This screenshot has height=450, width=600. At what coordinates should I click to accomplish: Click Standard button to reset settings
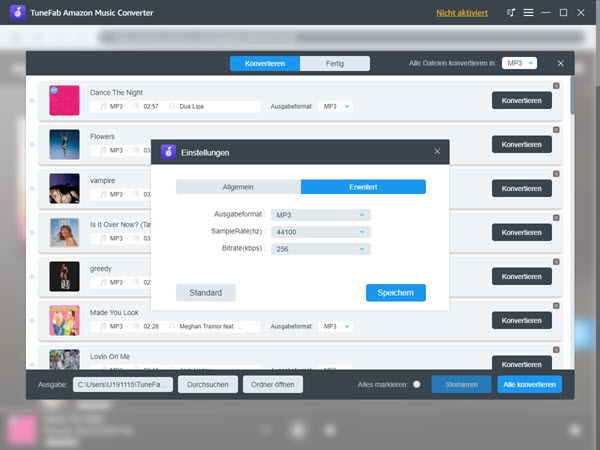click(x=206, y=293)
